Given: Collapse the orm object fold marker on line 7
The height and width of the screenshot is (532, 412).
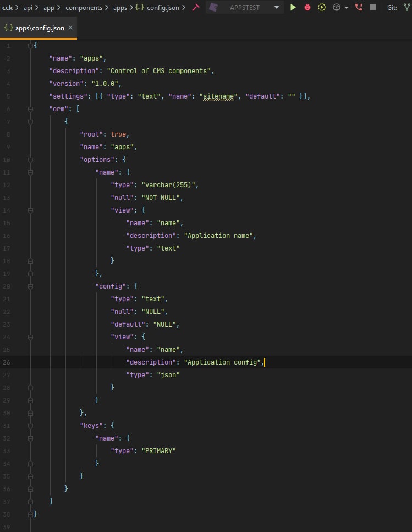Looking at the screenshot, I should 30,122.
